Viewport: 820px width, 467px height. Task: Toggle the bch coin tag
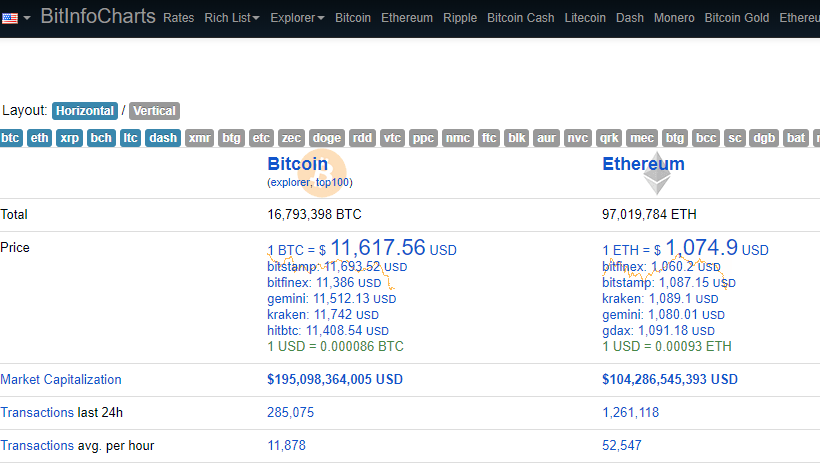pos(101,138)
